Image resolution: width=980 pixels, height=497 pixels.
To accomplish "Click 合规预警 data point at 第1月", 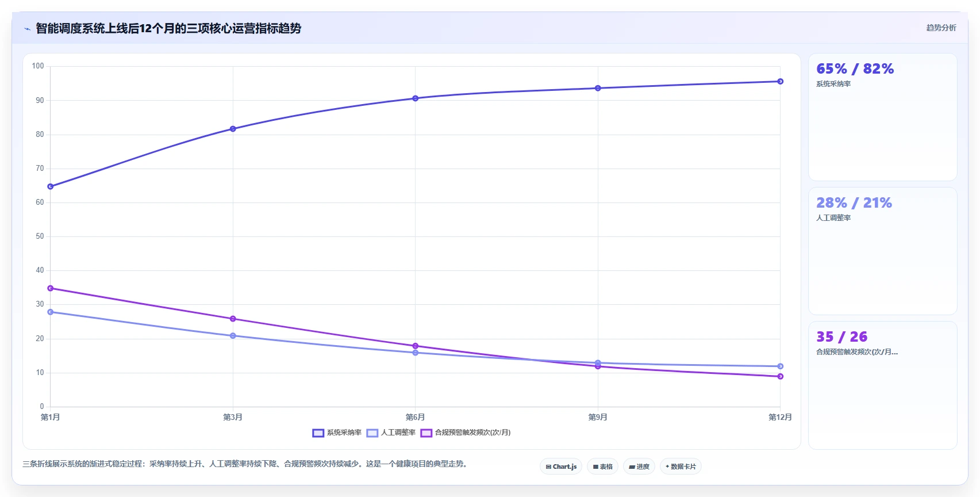I will pos(51,288).
